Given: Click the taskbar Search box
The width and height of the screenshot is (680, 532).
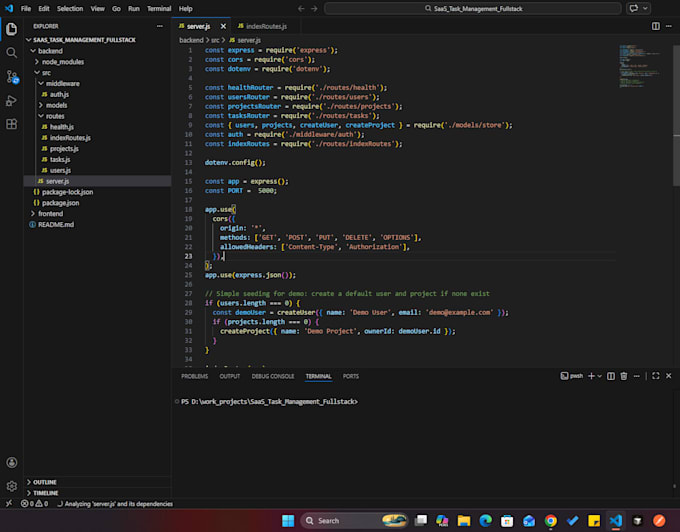Looking at the screenshot, I should [354, 520].
